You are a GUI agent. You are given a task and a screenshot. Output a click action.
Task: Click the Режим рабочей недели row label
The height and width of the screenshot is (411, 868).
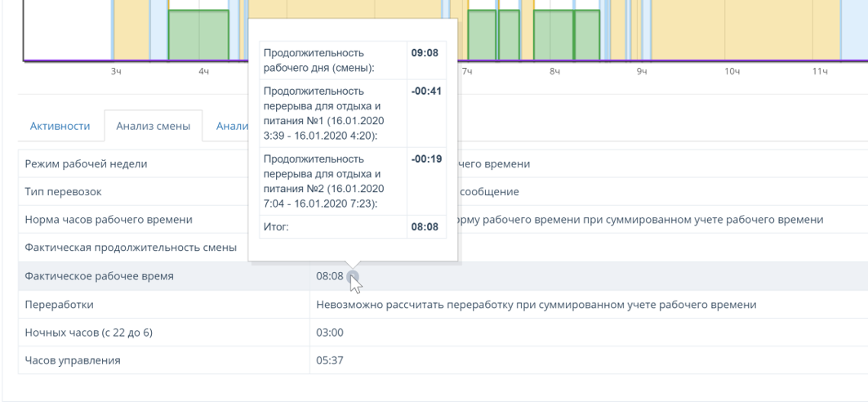click(x=87, y=163)
